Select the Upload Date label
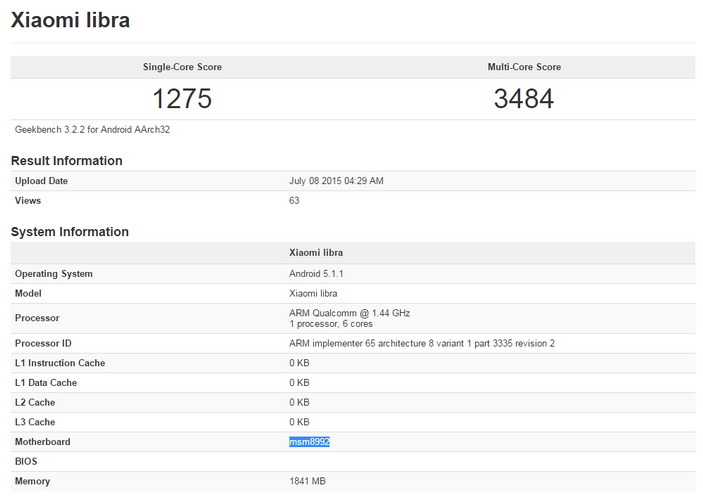703x500 pixels. 41,181
